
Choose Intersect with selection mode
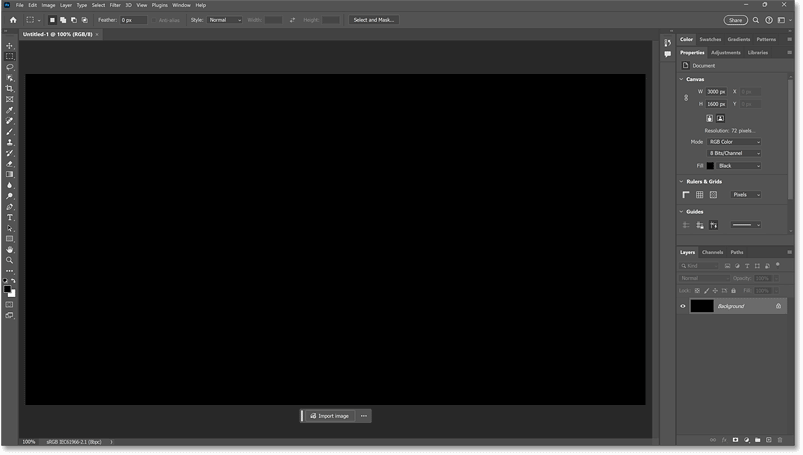(x=84, y=20)
